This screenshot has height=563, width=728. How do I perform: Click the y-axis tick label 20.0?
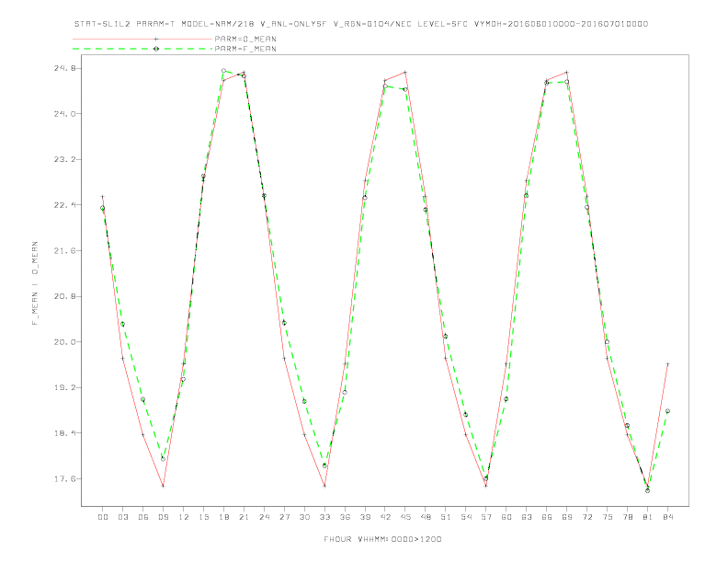[x=63, y=342]
